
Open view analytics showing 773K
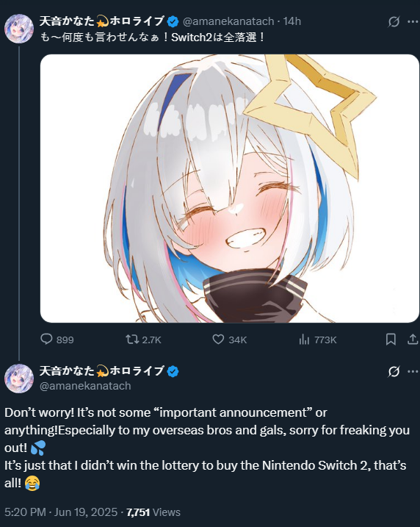point(304,340)
